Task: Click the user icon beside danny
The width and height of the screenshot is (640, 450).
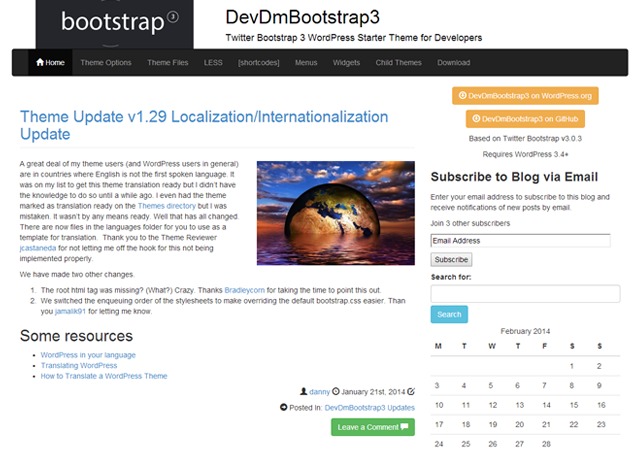Action: (x=304, y=391)
